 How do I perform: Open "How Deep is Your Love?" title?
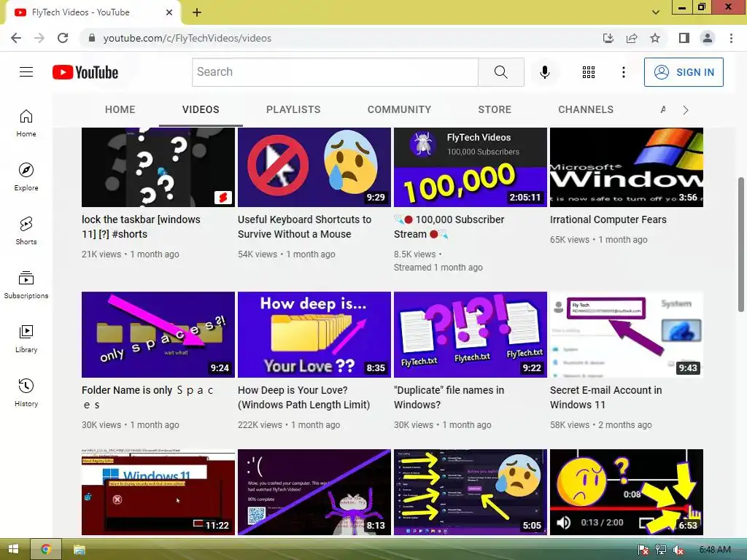pyautogui.click(x=304, y=397)
